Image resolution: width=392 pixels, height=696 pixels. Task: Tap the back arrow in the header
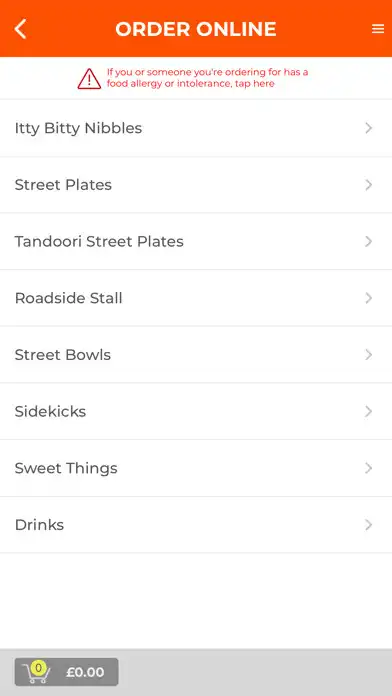pos(20,29)
